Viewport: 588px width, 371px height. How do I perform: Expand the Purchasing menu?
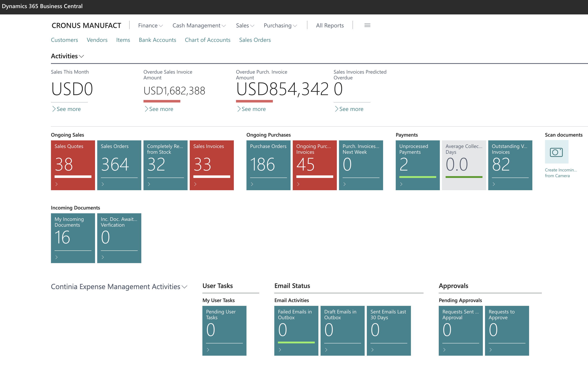(280, 26)
